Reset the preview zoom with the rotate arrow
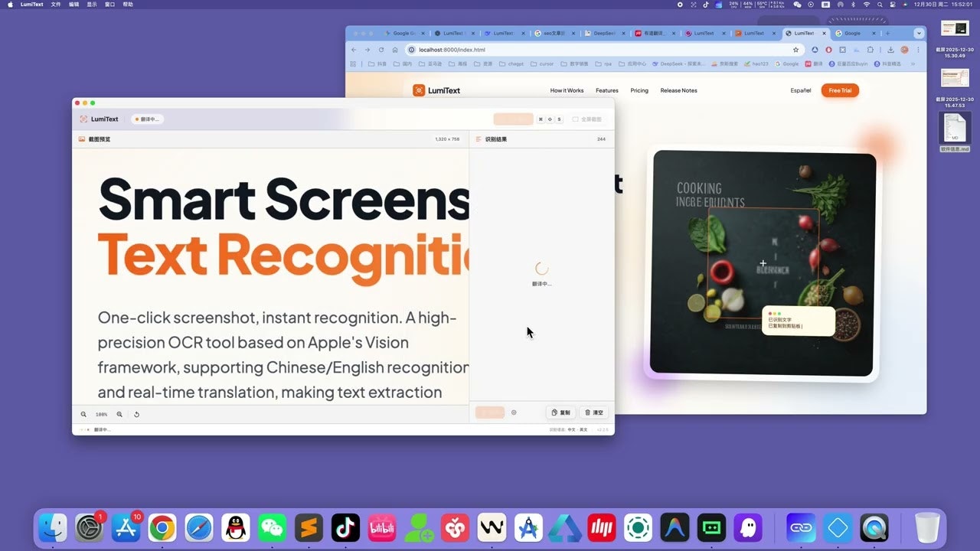The image size is (980, 551). pyautogui.click(x=136, y=414)
